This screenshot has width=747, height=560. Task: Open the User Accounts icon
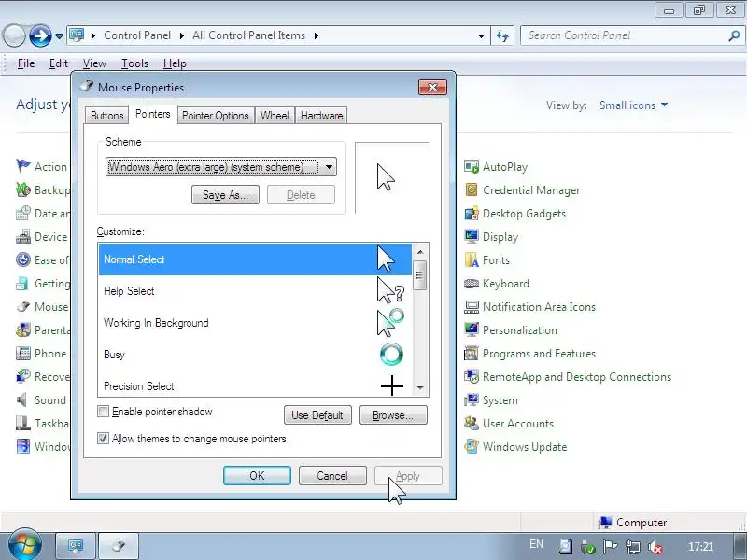472,424
